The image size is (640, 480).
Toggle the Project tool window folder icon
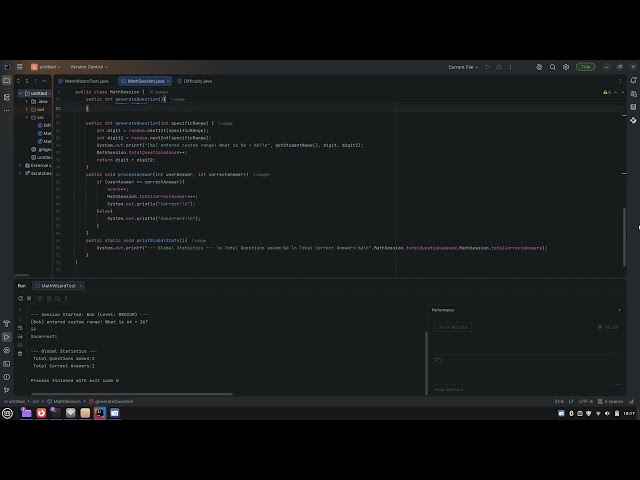pos(7,80)
